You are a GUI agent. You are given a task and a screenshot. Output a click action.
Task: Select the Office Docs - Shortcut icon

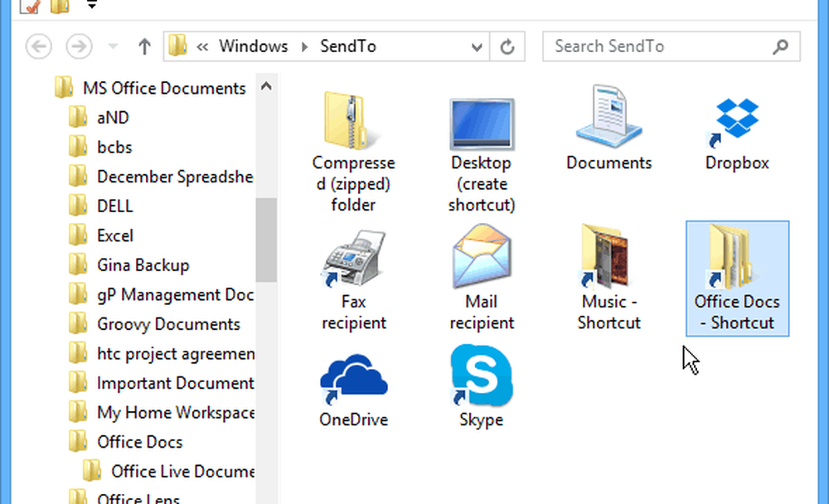coord(737,279)
